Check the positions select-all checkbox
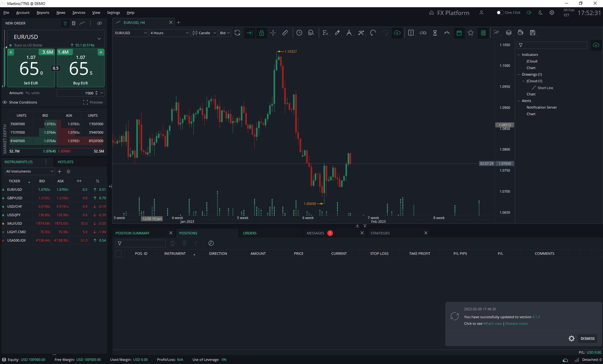This screenshot has height=364, width=603. pos(118,254)
